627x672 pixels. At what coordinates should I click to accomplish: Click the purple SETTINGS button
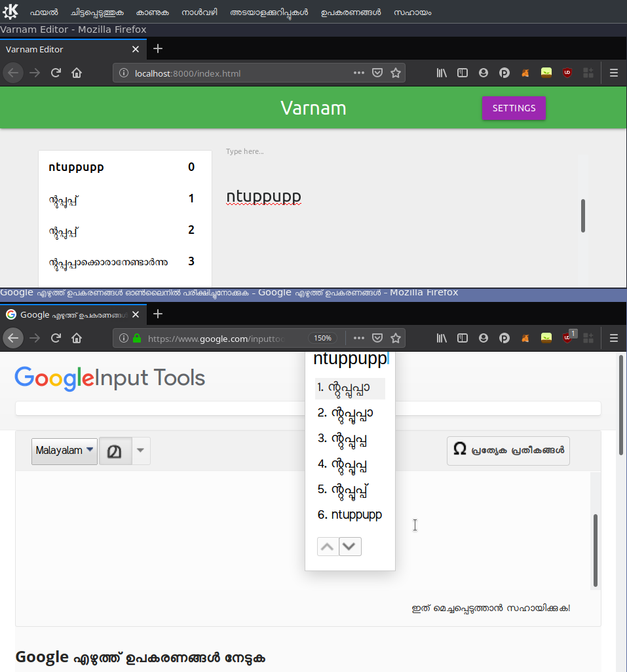514,108
